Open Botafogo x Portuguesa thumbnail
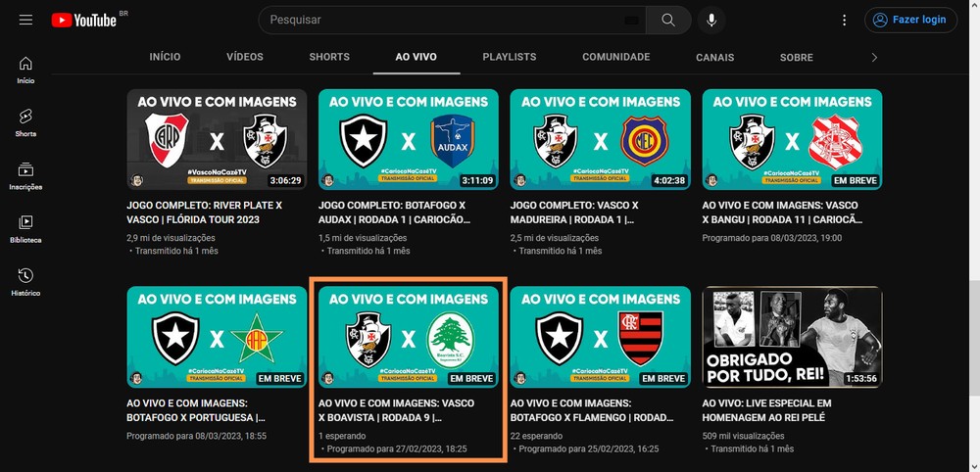980x472 pixels. [217, 337]
